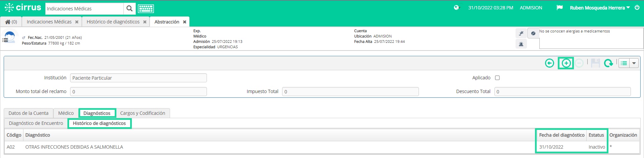
Task: Click the green refresh arrow icon
Action: click(608, 63)
